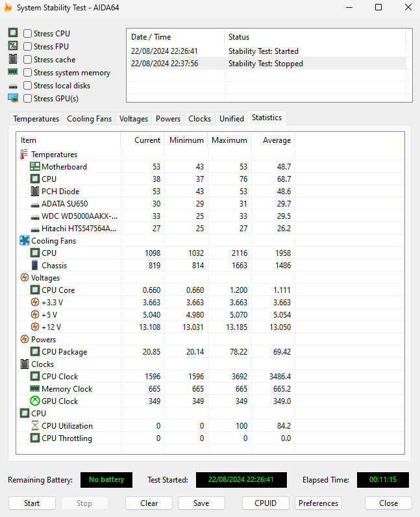The image size is (420, 517).
Task: Click the Average column header
Action: pyautogui.click(x=273, y=140)
